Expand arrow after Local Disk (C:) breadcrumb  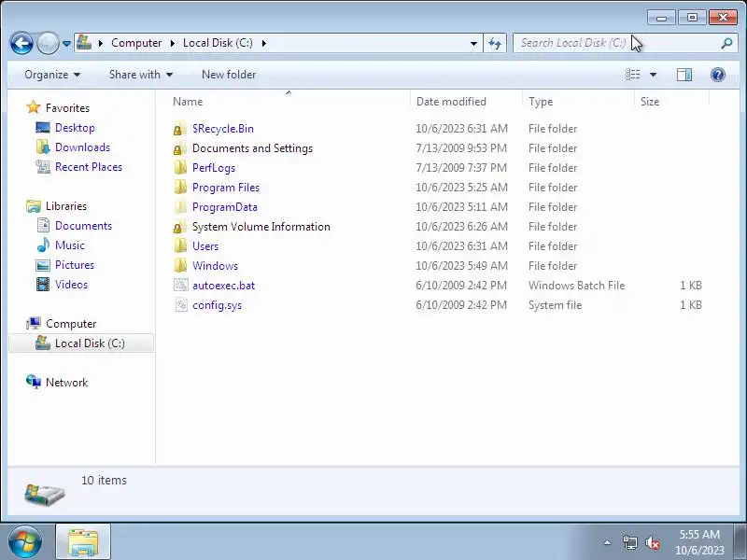(x=263, y=43)
